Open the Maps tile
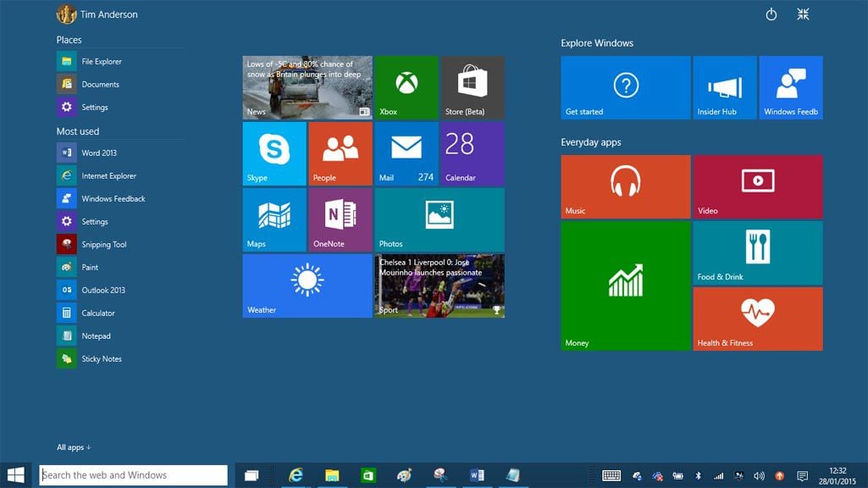 pyautogui.click(x=274, y=220)
